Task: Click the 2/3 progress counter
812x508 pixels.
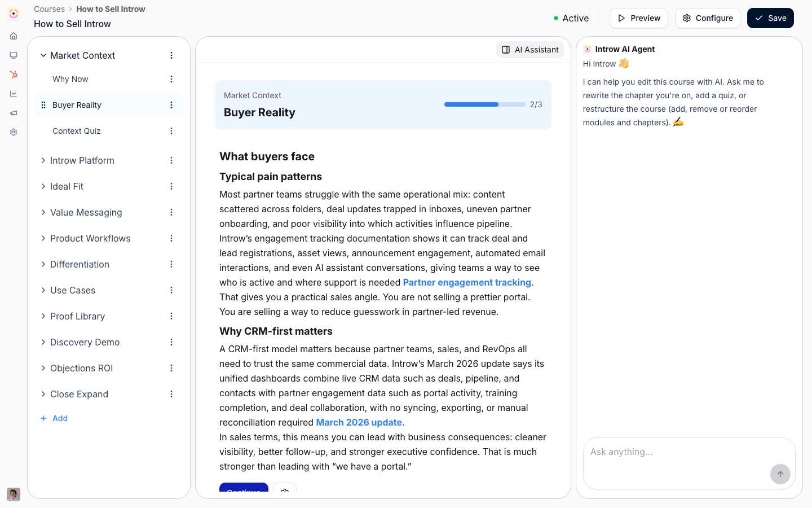Action: pyautogui.click(x=536, y=104)
